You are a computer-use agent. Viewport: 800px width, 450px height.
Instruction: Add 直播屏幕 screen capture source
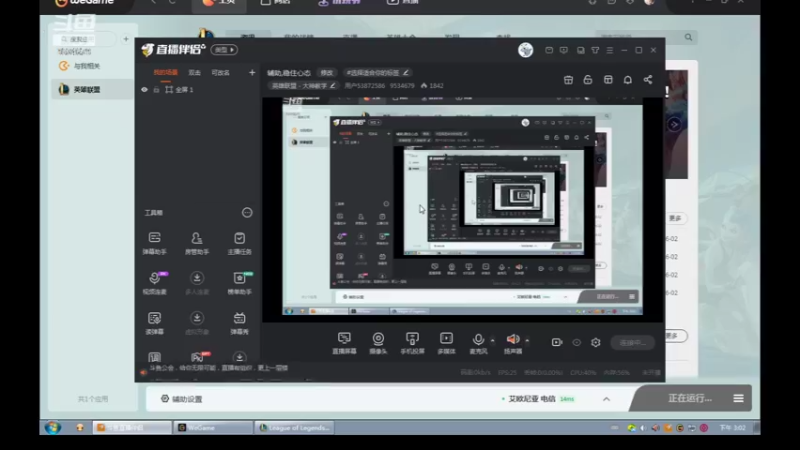pyautogui.click(x=344, y=343)
